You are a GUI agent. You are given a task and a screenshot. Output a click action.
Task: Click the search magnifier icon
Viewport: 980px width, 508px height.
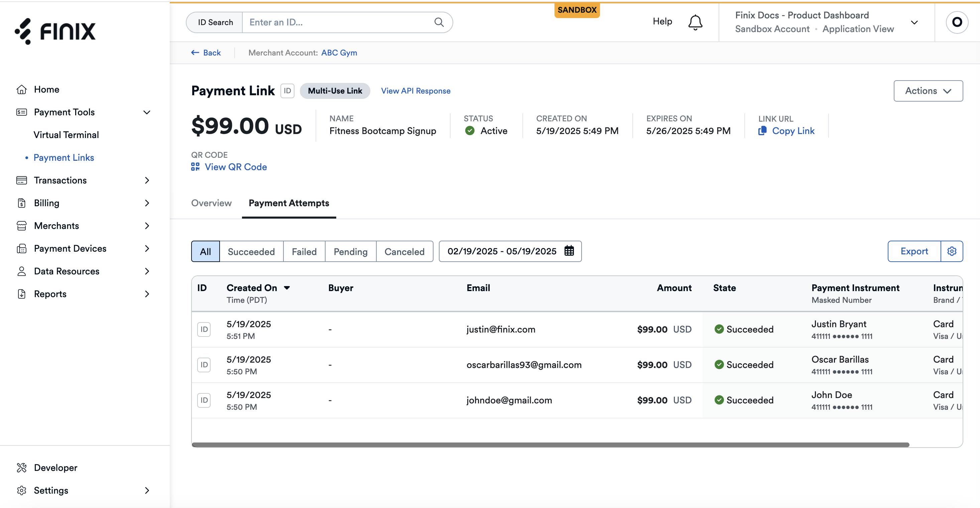pos(439,22)
